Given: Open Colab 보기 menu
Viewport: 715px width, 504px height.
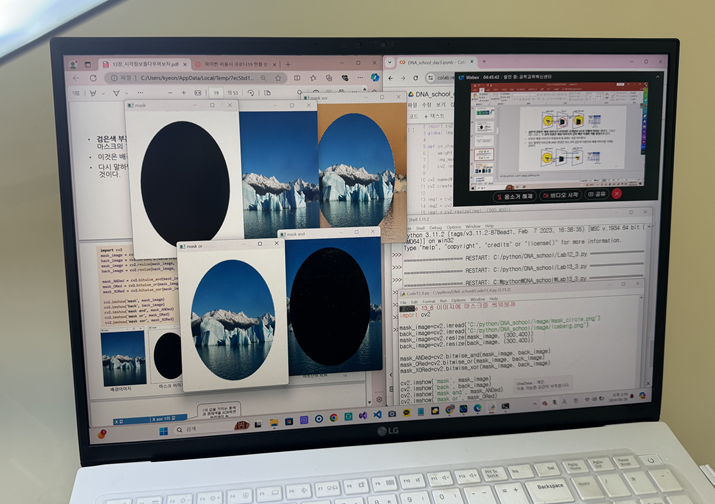Looking at the screenshot, I should tap(440, 105).
